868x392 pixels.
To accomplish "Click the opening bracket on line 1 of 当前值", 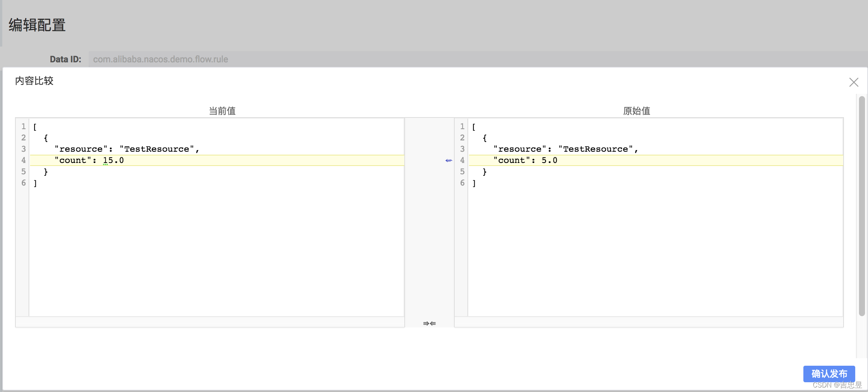I will tap(35, 127).
